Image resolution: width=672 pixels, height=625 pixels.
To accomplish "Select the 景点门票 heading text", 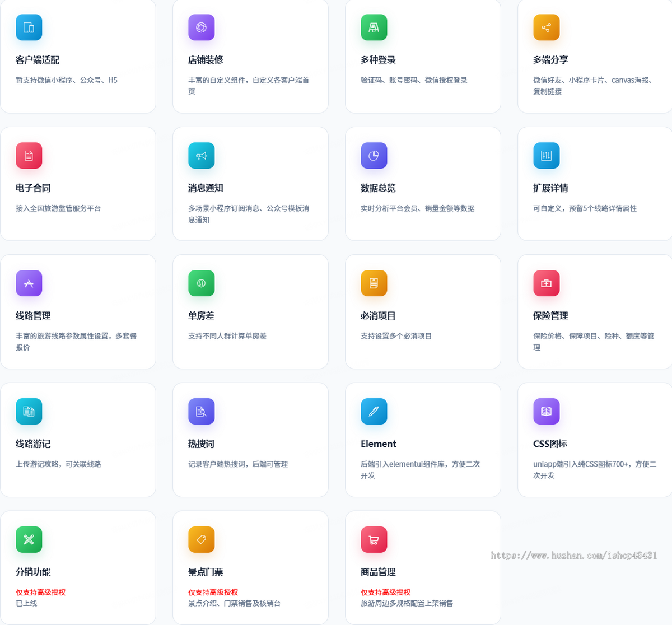I will [206, 572].
